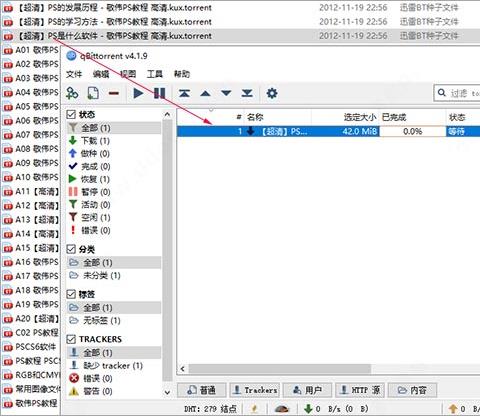
Task: Open the 文件 menu
Action: [x=74, y=74]
